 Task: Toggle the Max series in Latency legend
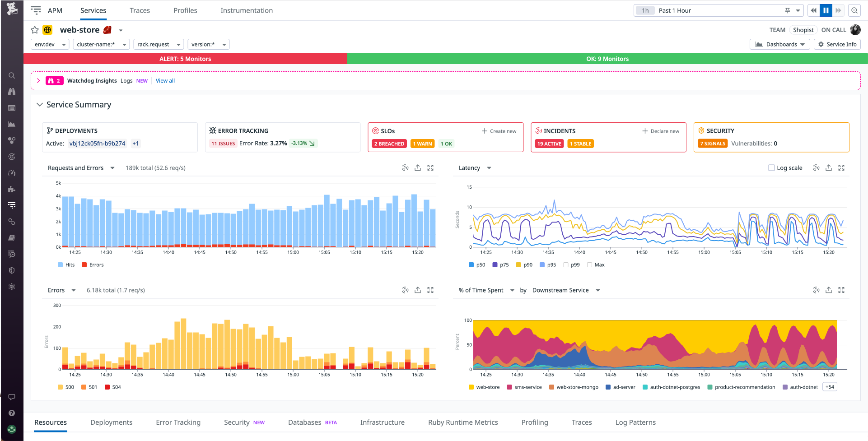coord(589,265)
